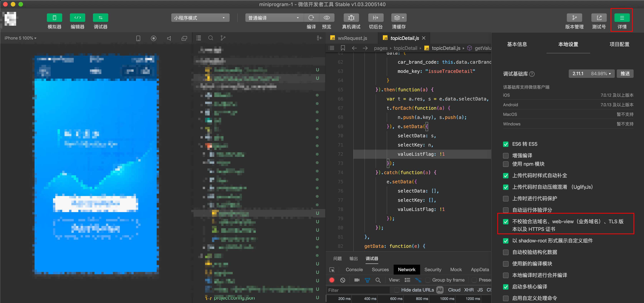
Task: Mute the simulator sound speaker icon
Action: tap(169, 38)
